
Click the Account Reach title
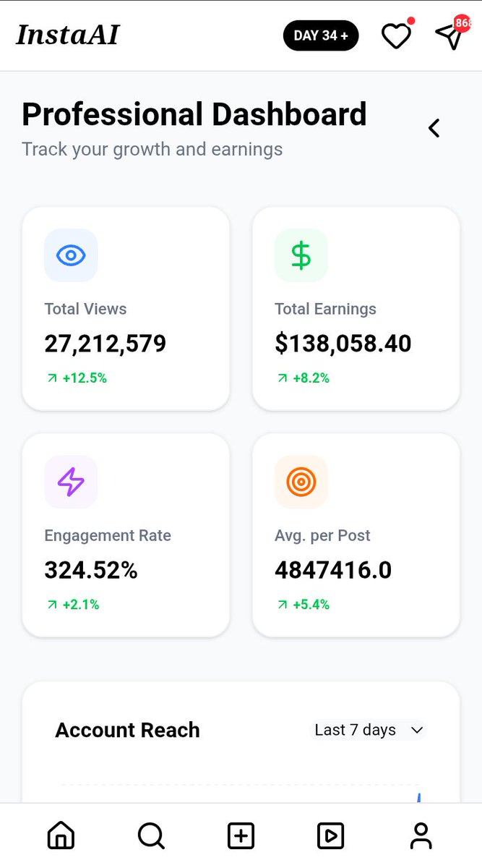click(127, 730)
